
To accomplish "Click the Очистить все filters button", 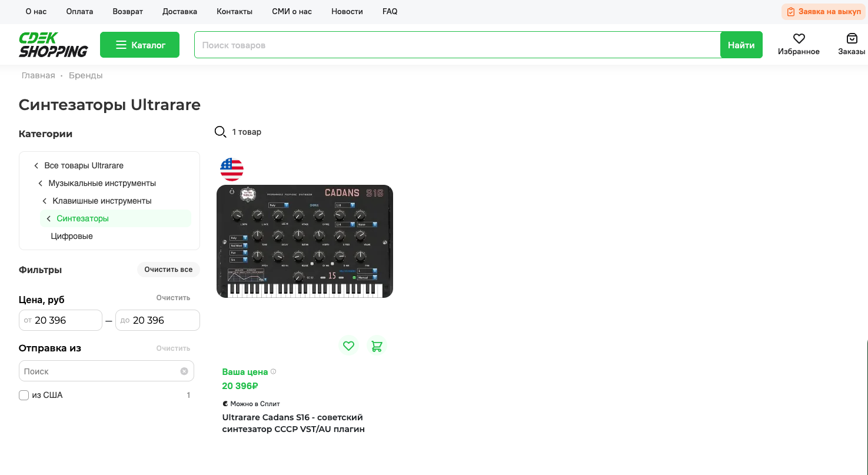I will pos(168,270).
